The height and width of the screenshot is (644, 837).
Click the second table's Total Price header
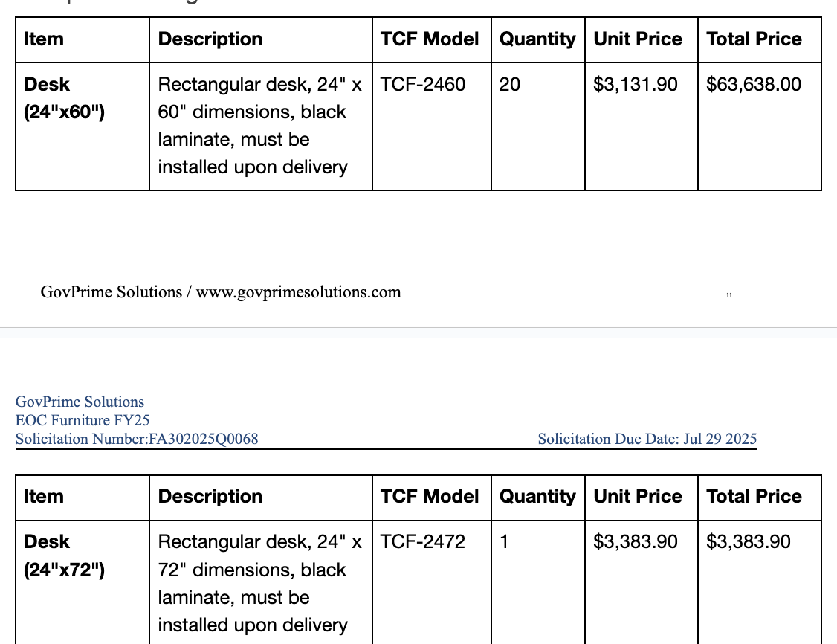point(754,497)
